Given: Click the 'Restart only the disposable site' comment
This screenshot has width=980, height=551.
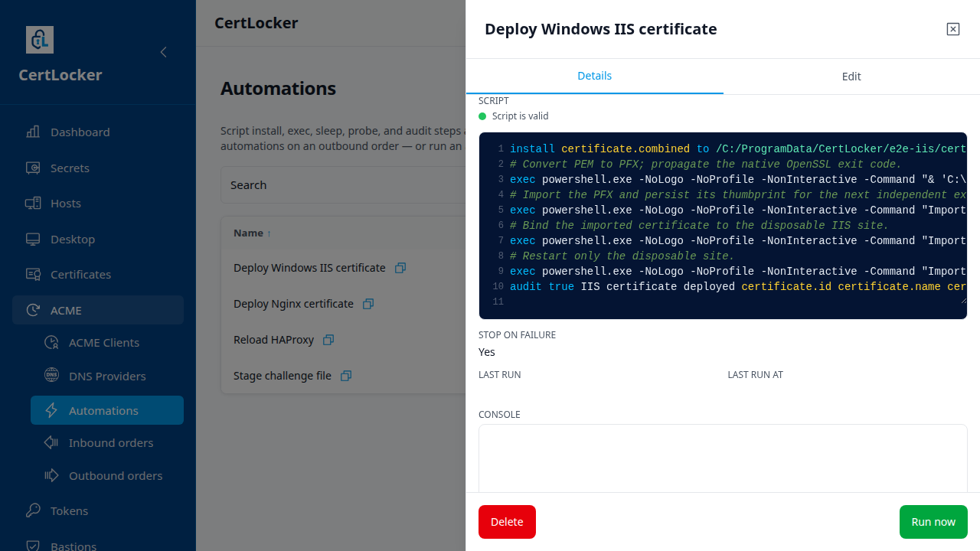Looking at the screenshot, I should [x=622, y=256].
